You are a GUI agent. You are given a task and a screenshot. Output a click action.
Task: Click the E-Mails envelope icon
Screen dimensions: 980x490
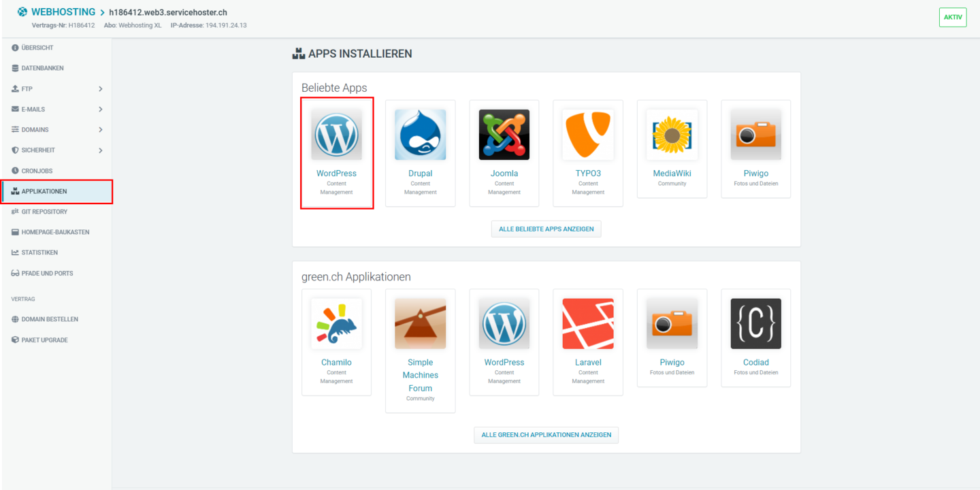pyautogui.click(x=15, y=109)
